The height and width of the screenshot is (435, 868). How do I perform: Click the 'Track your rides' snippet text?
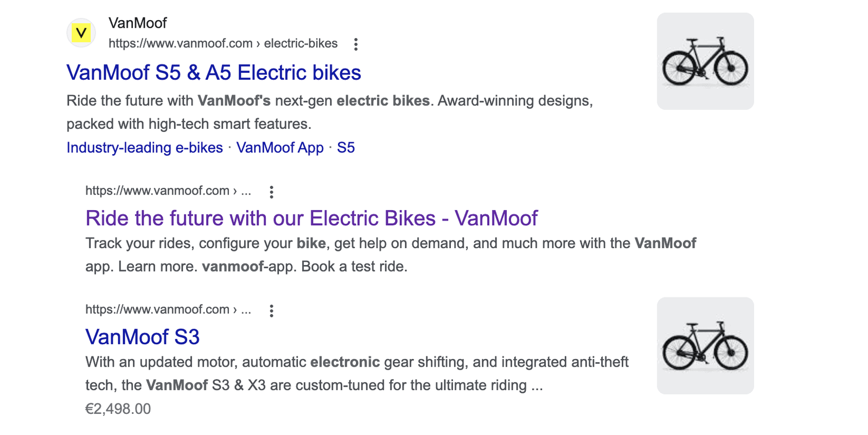point(140,243)
